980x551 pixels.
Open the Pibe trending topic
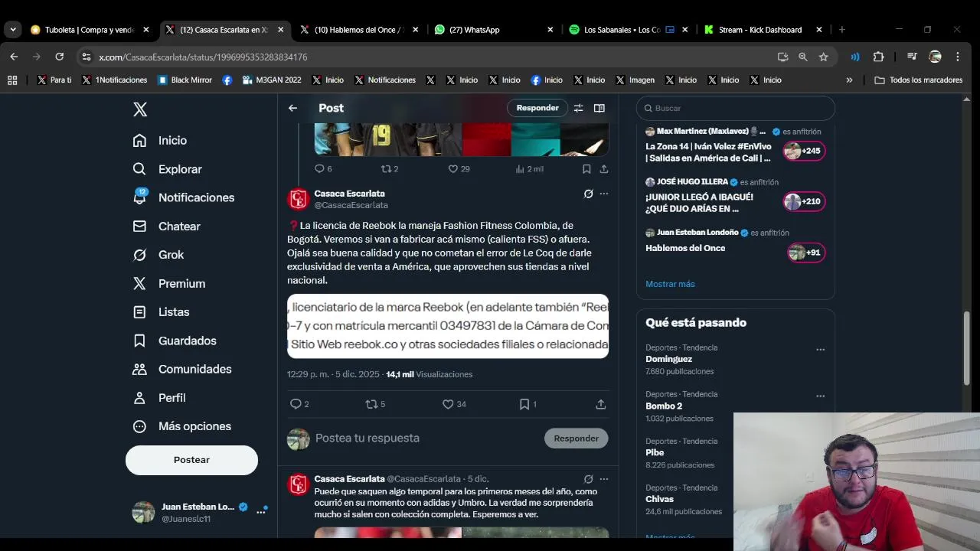tap(655, 453)
